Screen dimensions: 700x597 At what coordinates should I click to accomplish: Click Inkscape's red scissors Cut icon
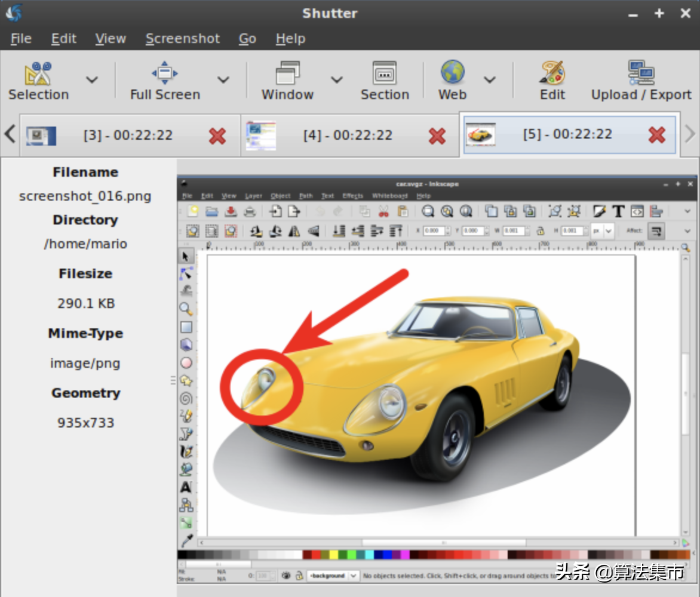coord(383,211)
